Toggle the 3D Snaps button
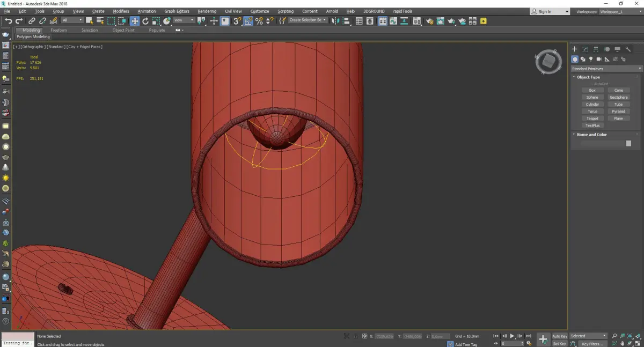 237,21
